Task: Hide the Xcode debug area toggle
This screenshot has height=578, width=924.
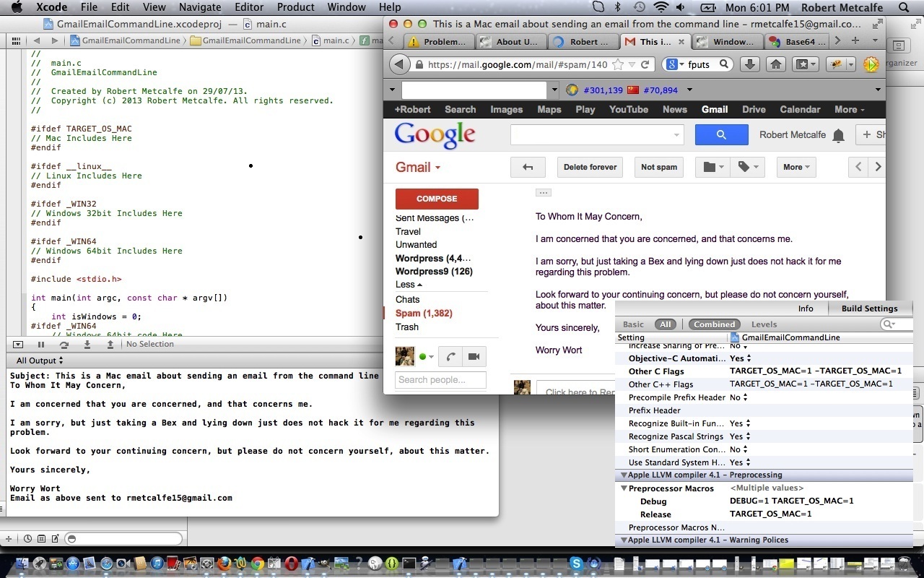Action: point(18,345)
